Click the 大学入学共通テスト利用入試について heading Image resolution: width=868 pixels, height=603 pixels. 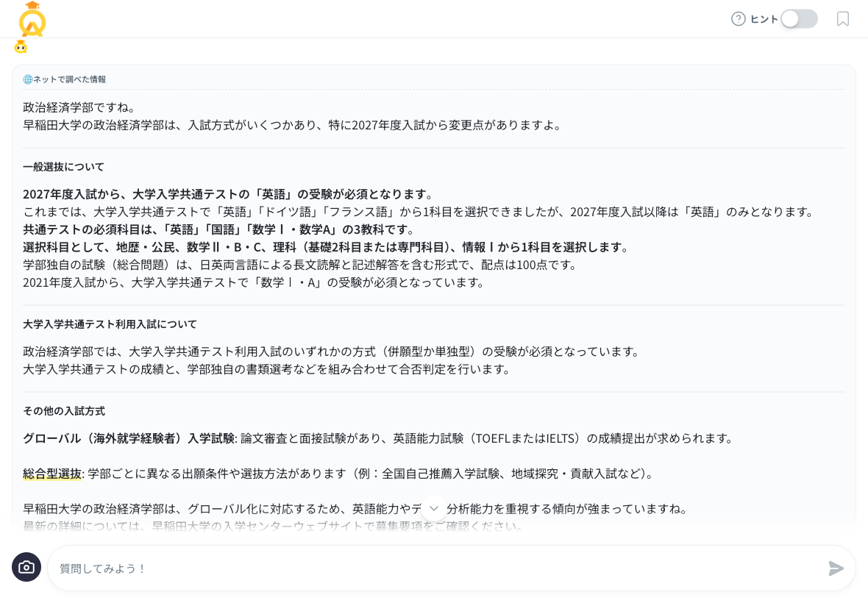coord(110,324)
